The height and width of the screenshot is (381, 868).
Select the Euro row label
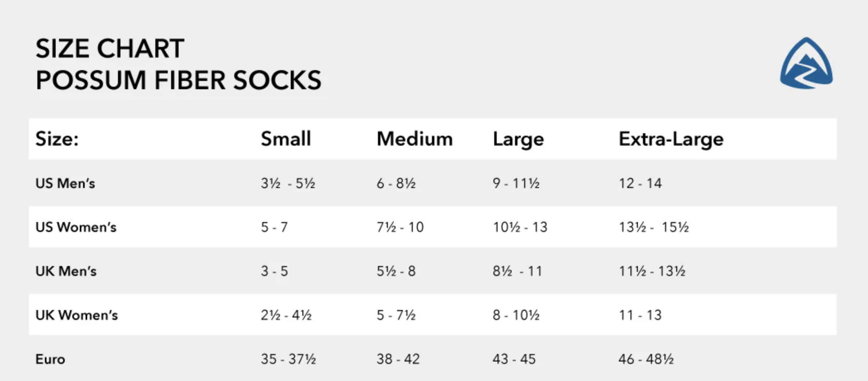coord(50,359)
